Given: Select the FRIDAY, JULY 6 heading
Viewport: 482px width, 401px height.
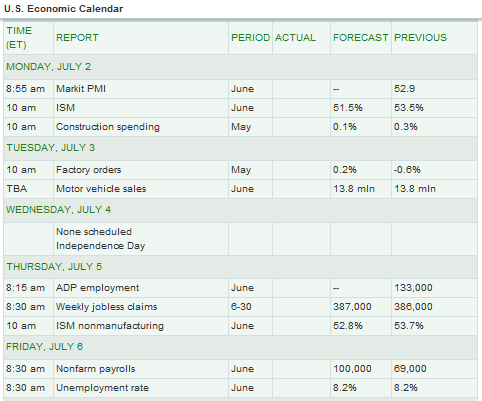Looking at the screenshot, I should click(44, 347).
